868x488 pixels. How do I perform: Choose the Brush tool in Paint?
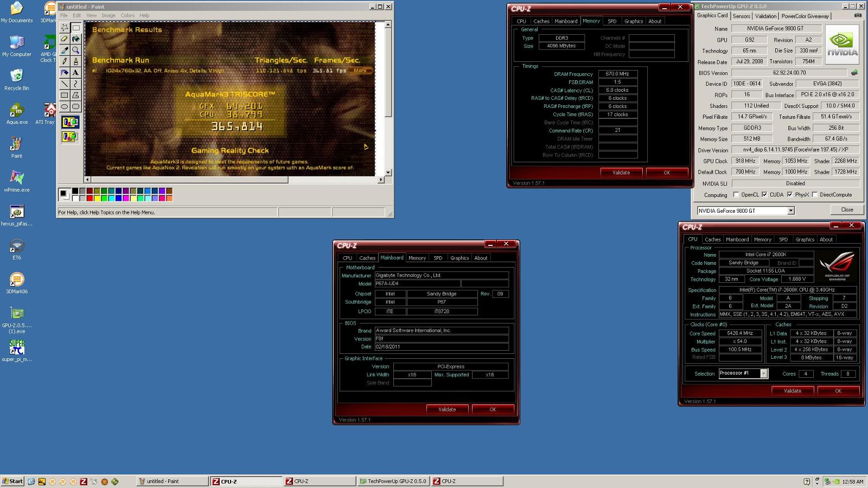click(x=76, y=61)
